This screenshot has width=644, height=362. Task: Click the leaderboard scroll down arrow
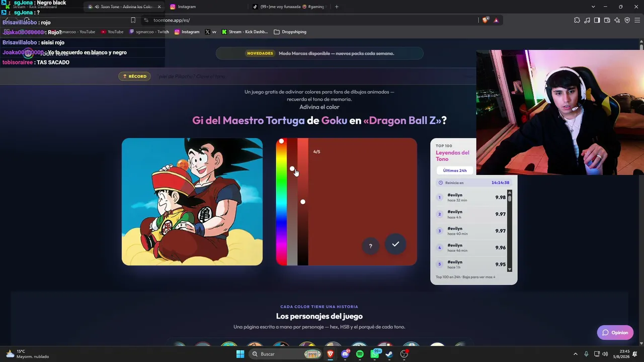click(x=510, y=269)
